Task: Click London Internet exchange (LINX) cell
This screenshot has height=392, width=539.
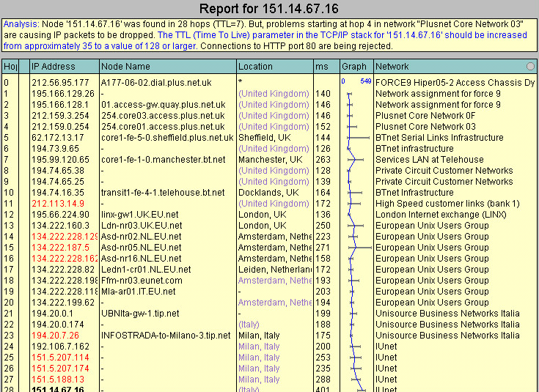Action: pos(441,215)
